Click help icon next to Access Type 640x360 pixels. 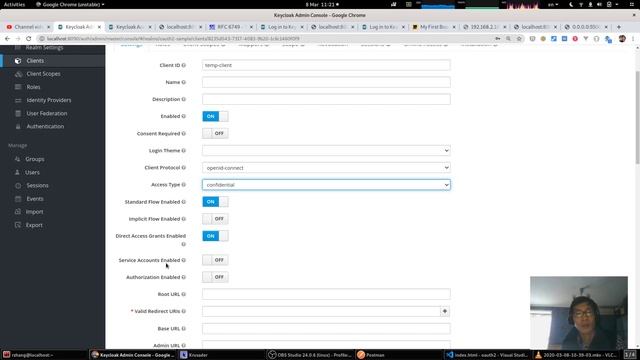(184, 184)
